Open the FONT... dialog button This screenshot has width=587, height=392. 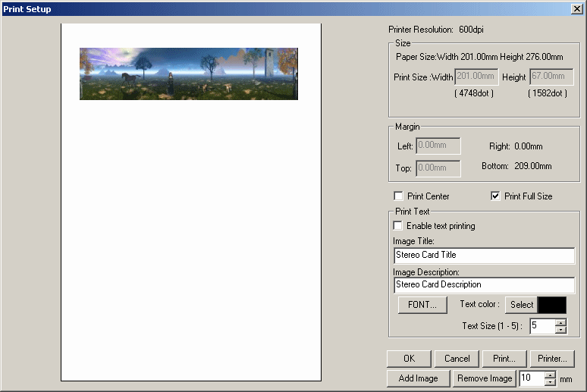tap(422, 305)
